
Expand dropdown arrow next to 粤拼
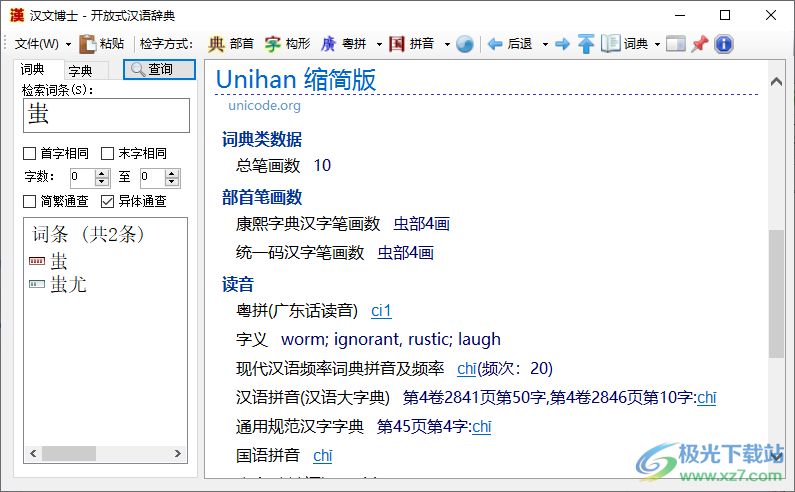379,45
